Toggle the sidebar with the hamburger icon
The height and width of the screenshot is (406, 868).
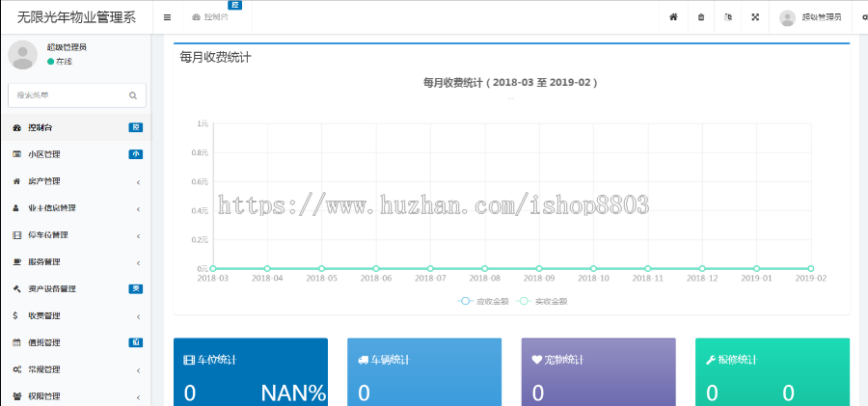pos(167,17)
